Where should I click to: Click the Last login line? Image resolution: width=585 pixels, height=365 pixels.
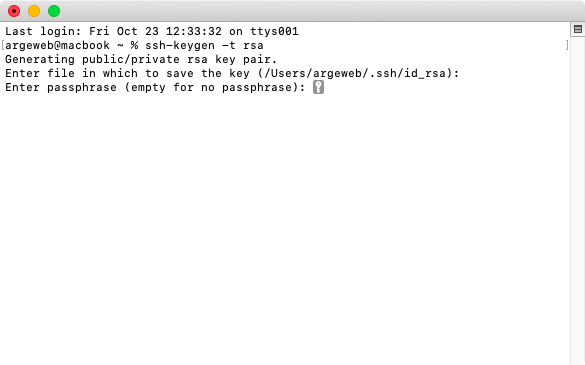pyautogui.click(x=152, y=31)
